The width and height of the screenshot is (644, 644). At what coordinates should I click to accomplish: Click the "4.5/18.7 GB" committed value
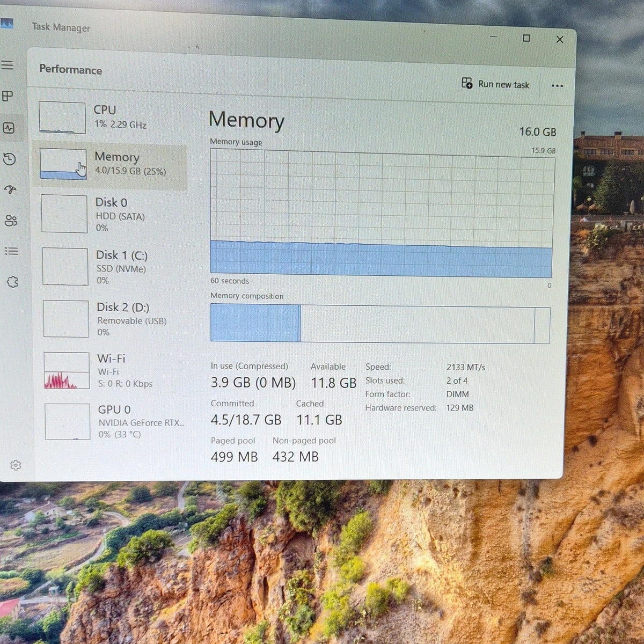246,420
